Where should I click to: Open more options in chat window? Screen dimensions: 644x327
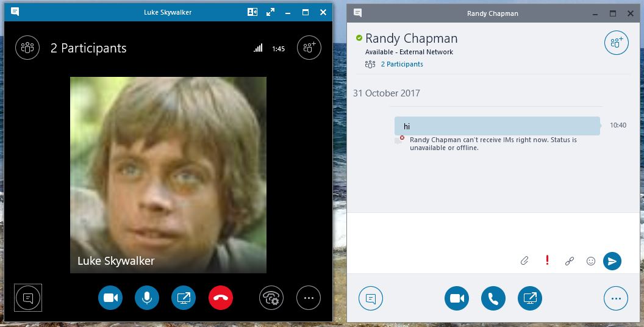(616, 298)
